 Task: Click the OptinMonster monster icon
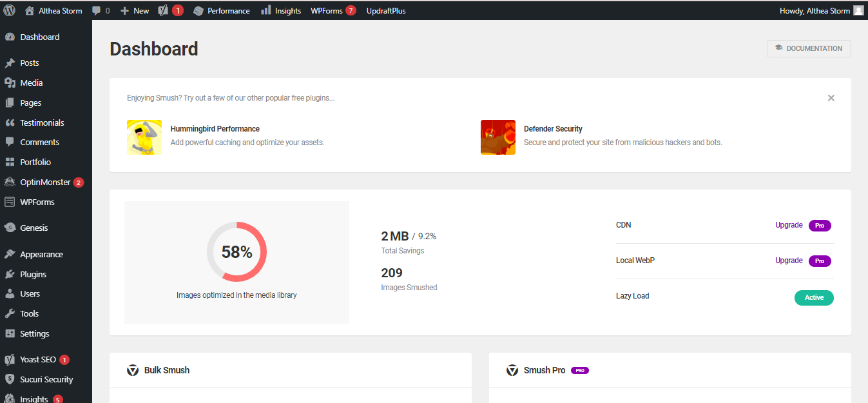10,182
